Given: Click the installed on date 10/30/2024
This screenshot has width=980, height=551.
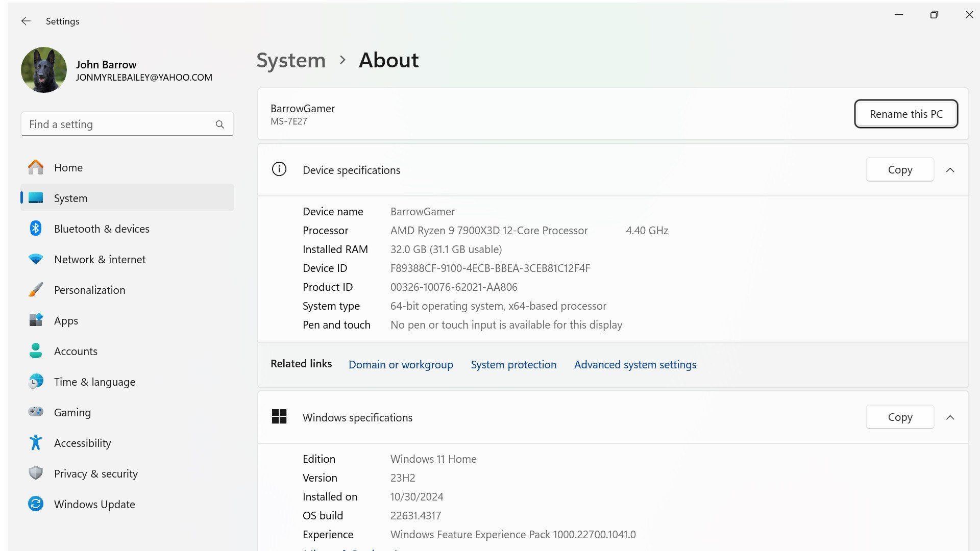Looking at the screenshot, I should [416, 497].
